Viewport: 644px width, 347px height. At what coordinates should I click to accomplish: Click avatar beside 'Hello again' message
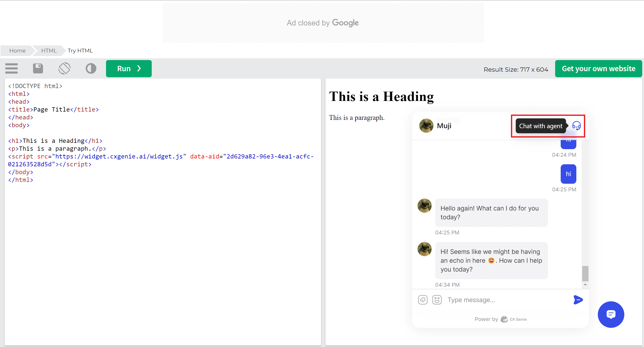point(424,206)
